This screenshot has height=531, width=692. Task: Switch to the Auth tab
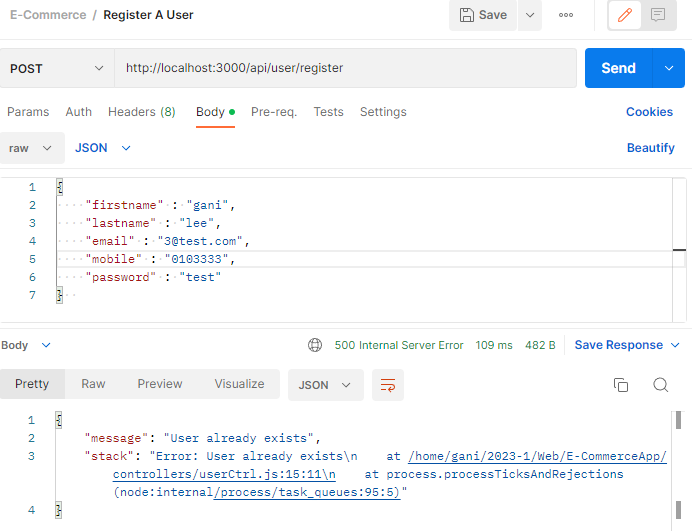coord(79,112)
